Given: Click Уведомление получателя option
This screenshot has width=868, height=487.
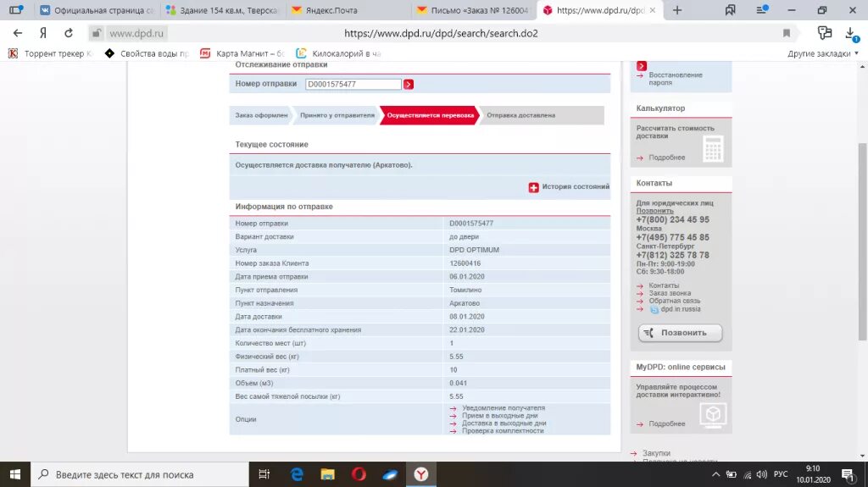Looking at the screenshot, I should coord(504,408).
